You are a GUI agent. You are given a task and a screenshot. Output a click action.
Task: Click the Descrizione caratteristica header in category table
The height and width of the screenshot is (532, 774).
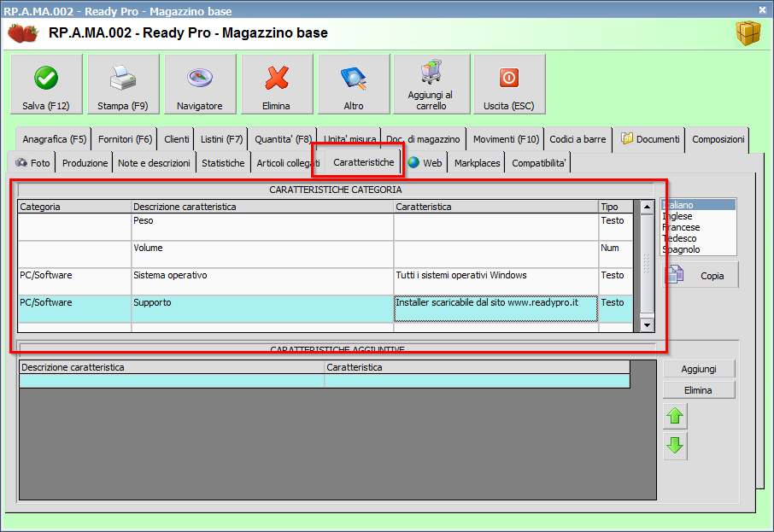(x=262, y=207)
